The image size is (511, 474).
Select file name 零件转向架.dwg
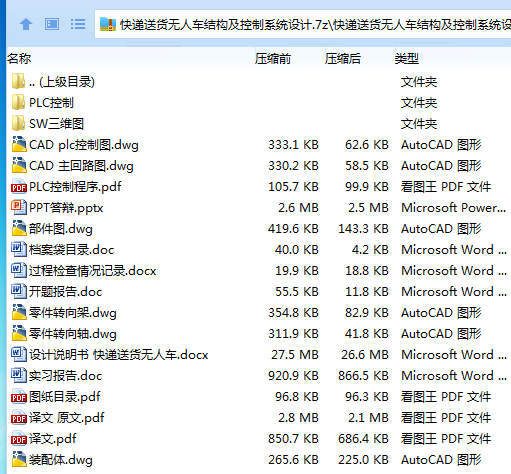73,313
